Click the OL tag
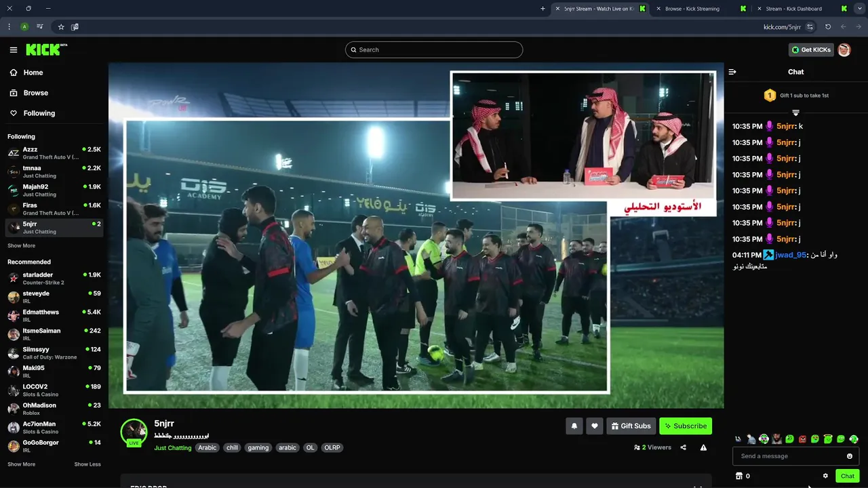 (x=311, y=448)
